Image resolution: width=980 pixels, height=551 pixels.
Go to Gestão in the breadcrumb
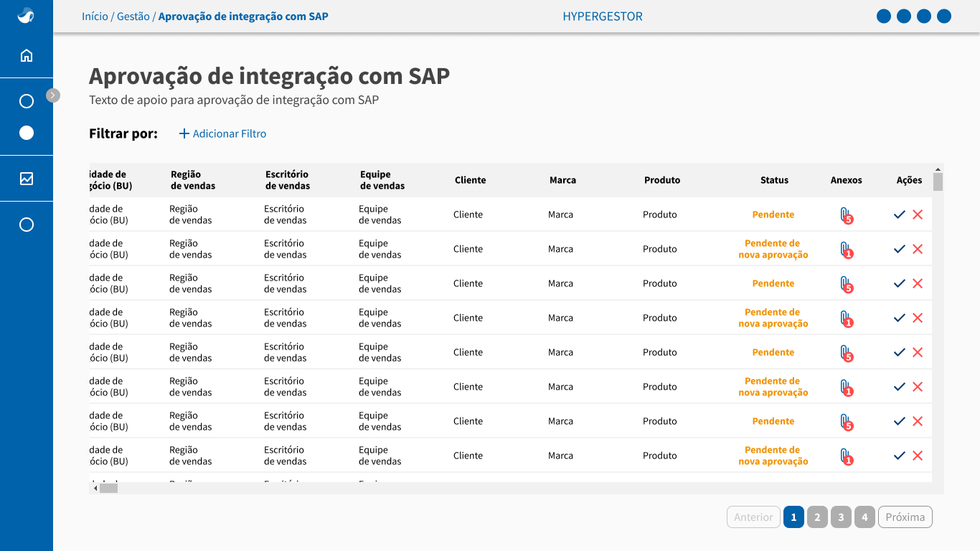(x=133, y=16)
